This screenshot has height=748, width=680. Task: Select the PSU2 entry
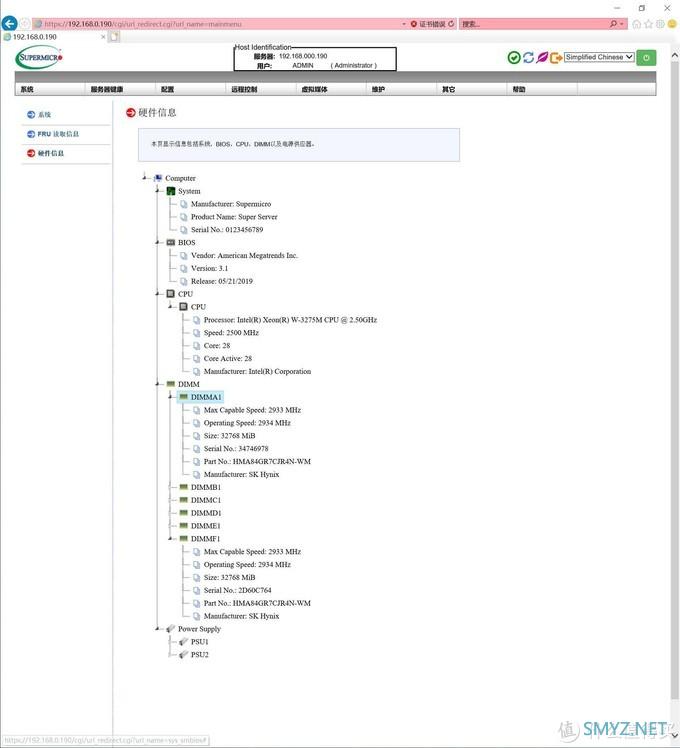(199, 654)
